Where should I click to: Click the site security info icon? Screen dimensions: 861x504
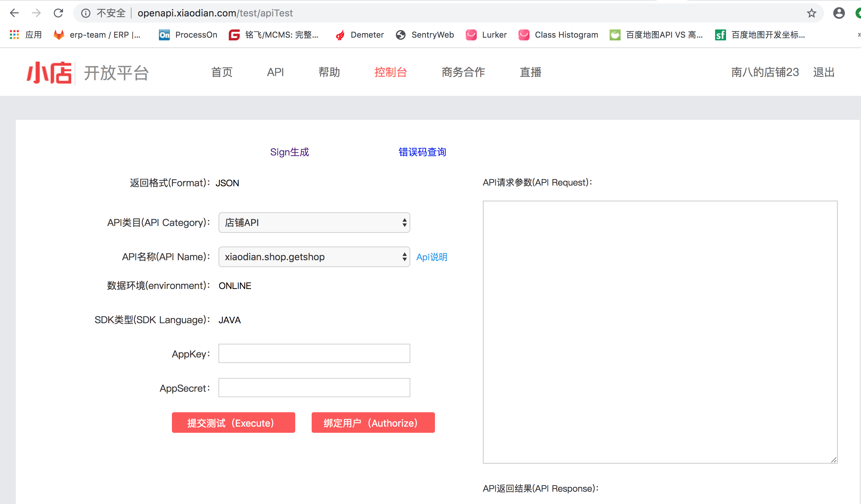click(86, 13)
